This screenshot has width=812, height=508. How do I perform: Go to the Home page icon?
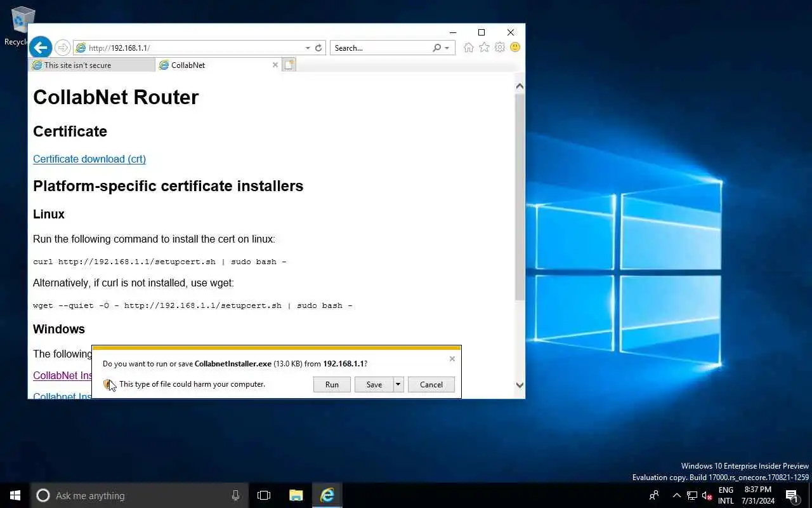click(x=469, y=48)
